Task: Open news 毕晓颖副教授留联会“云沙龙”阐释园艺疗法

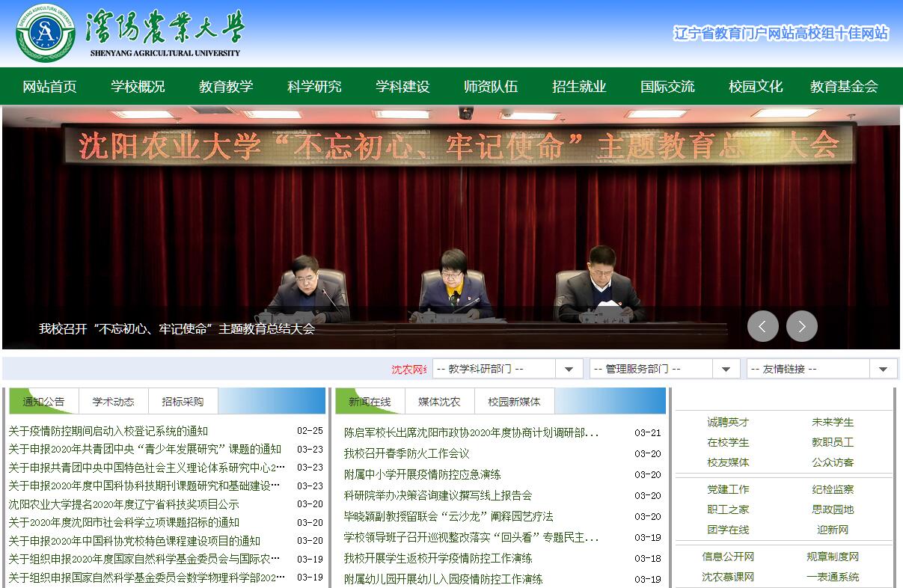Action: (449, 516)
